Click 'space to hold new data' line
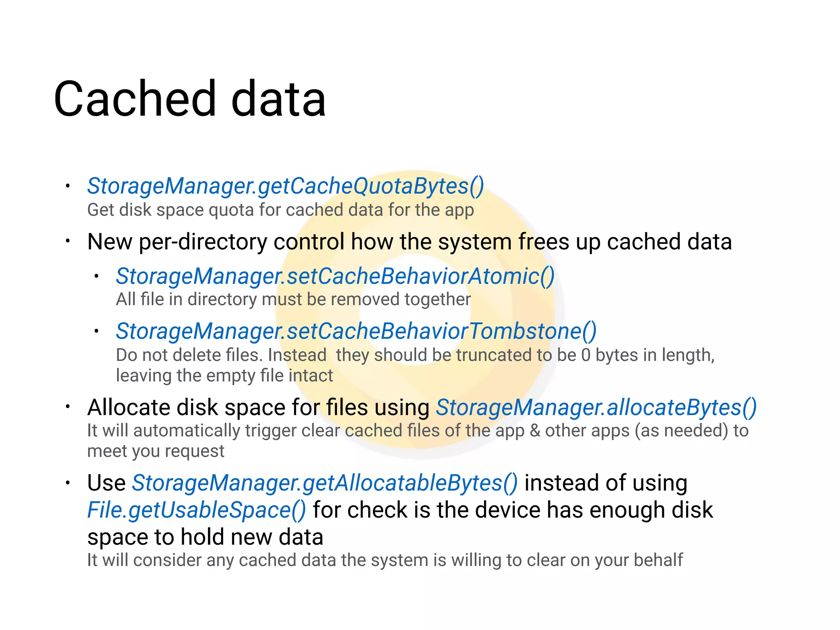The height and width of the screenshot is (630, 840). tap(205, 538)
